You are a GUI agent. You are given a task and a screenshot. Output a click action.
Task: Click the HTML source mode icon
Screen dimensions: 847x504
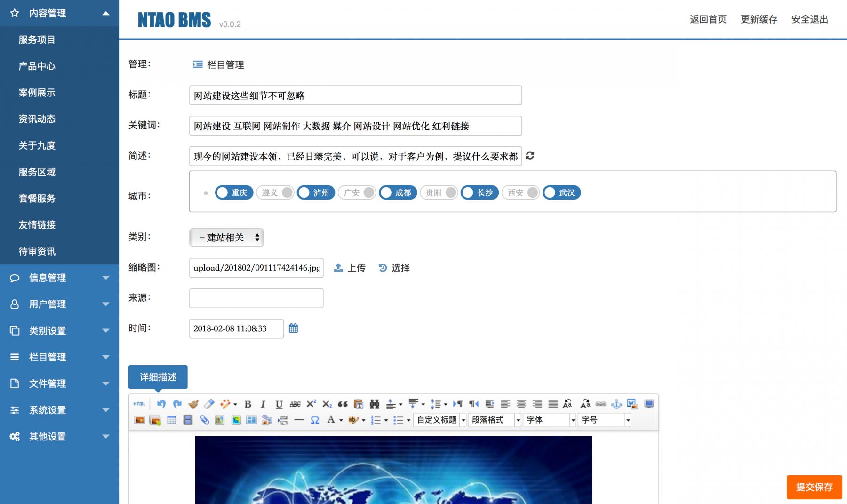click(x=139, y=404)
